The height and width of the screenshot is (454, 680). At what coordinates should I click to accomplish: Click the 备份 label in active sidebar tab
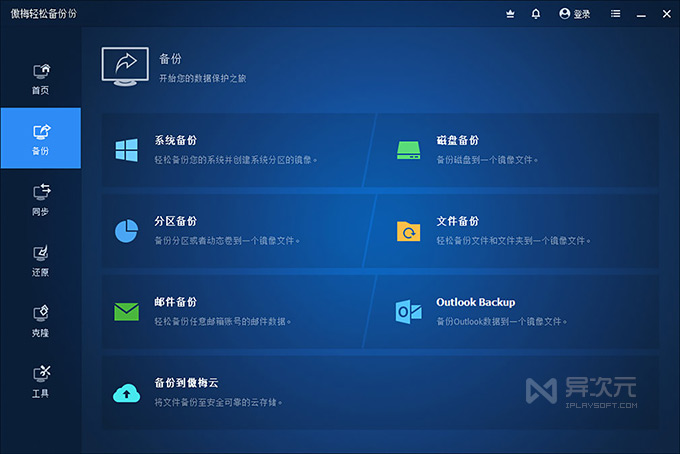click(x=40, y=151)
